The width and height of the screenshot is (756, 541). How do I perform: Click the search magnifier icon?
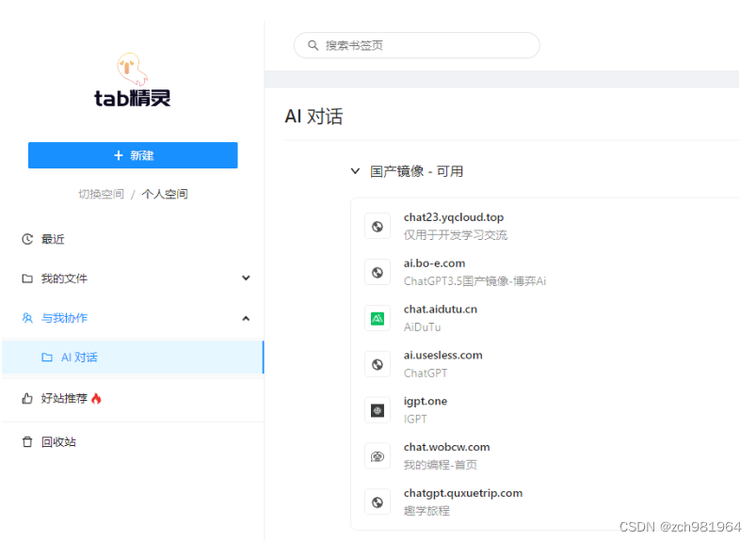pyautogui.click(x=313, y=45)
